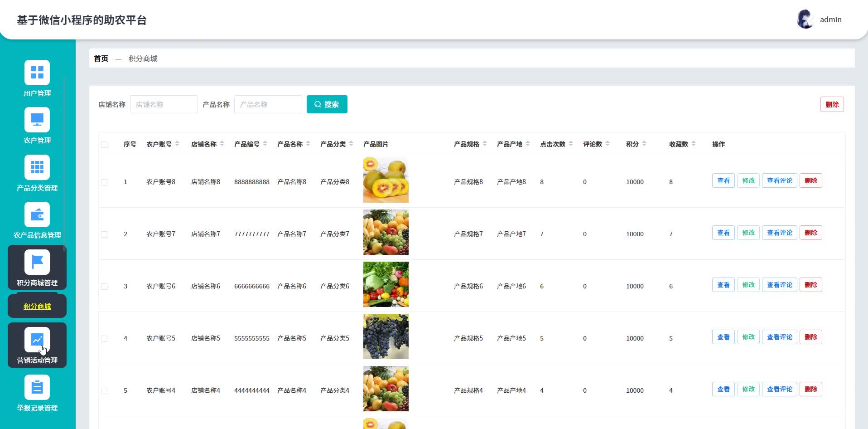Click 查看评论 for 产品名称7
The width and height of the screenshot is (868, 429).
(779, 233)
